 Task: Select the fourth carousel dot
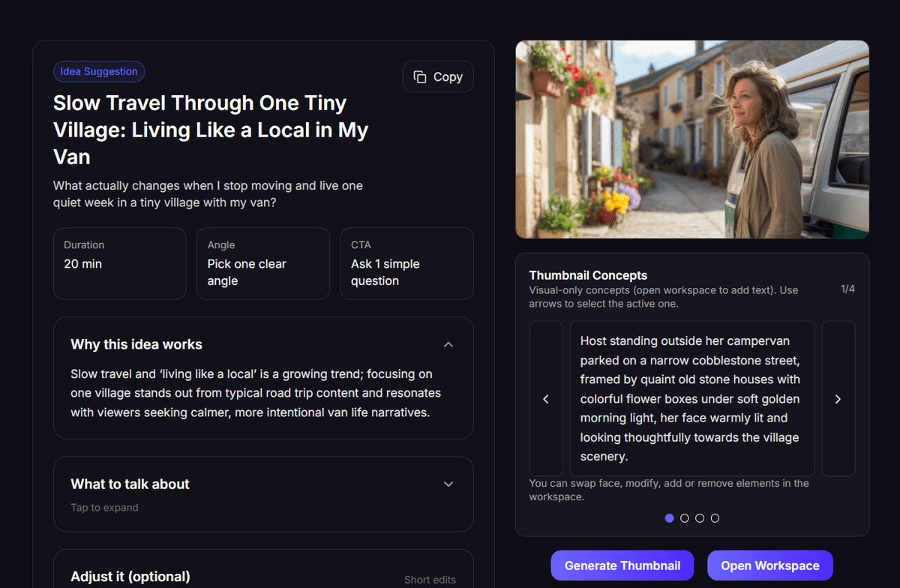[x=715, y=517]
